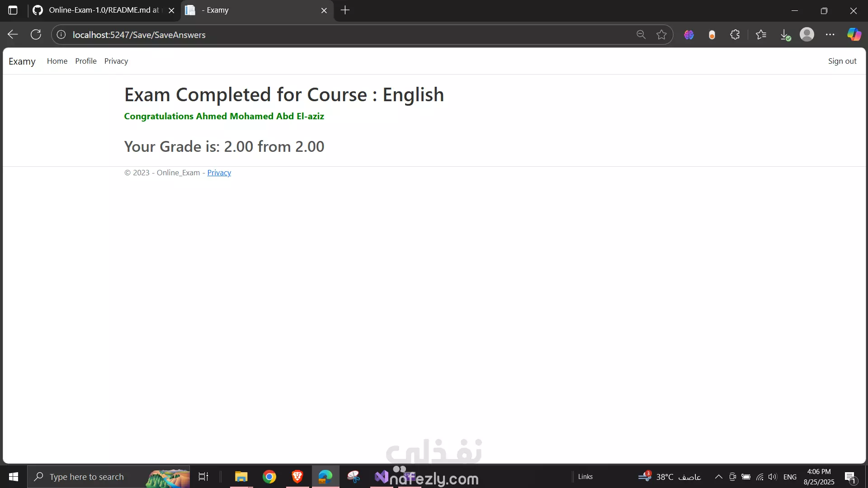Open the Extensions puzzle icon
Viewport: 868px width, 488px height.
click(735, 35)
